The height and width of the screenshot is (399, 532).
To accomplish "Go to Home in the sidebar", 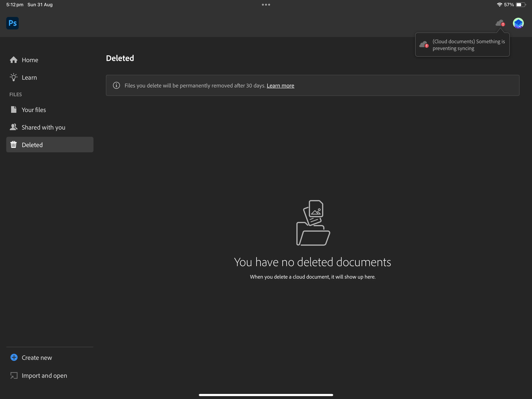I will [30, 60].
